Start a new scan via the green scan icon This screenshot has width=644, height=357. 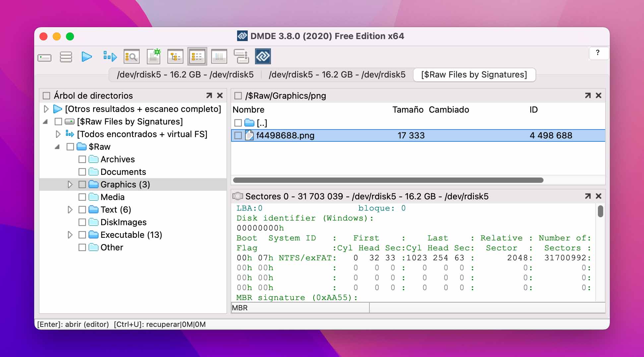click(x=153, y=56)
